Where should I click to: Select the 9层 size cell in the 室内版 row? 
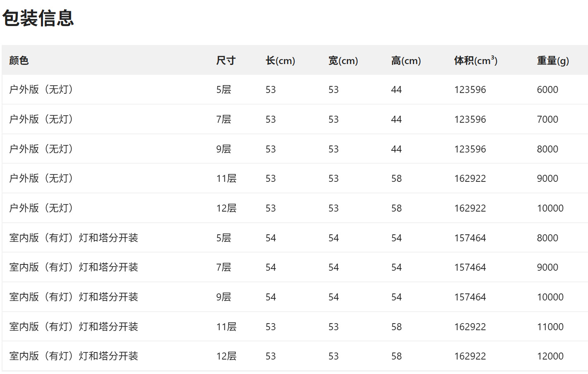point(223,297)
